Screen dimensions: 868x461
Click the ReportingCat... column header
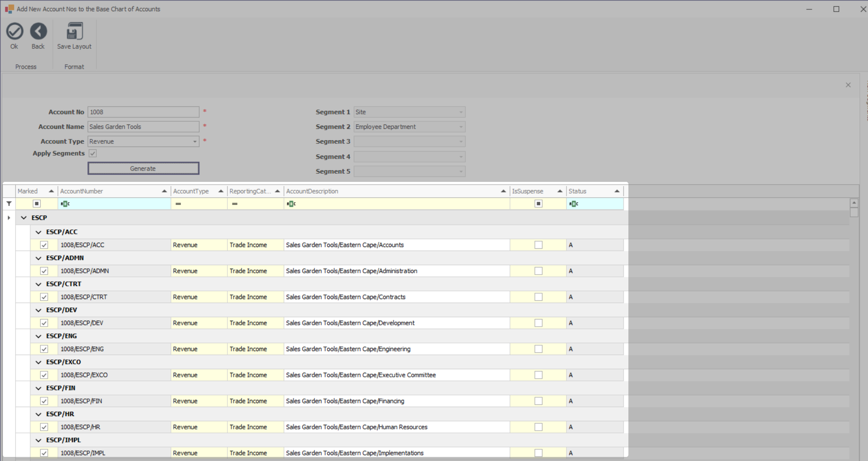(255, 191)
